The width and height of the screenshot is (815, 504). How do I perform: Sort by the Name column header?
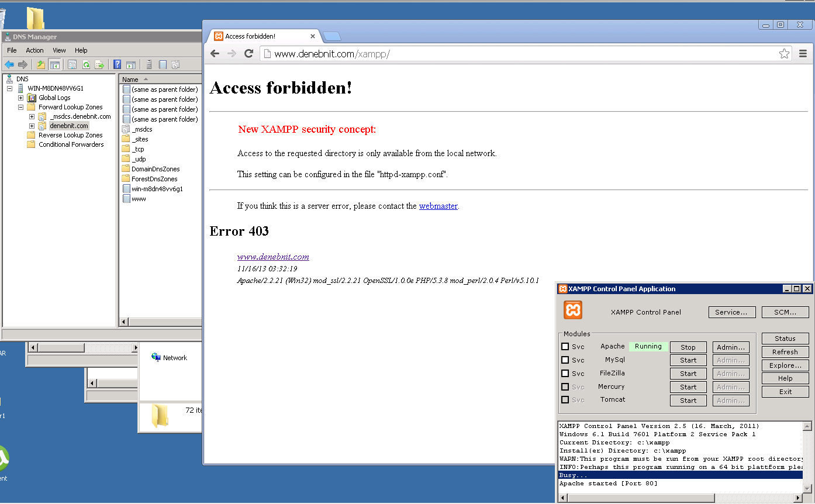(x=160, y=80)
